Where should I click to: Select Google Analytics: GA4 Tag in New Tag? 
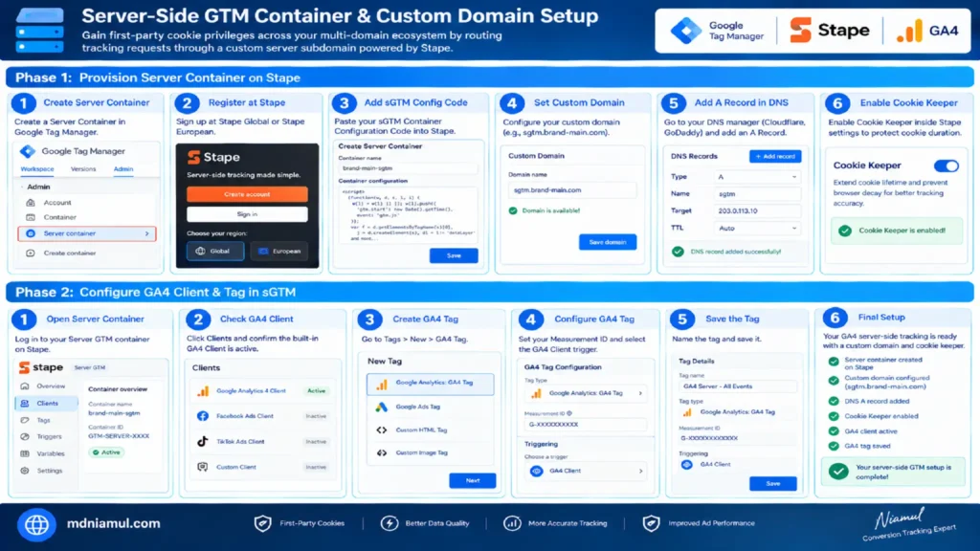tap(431, 384)
